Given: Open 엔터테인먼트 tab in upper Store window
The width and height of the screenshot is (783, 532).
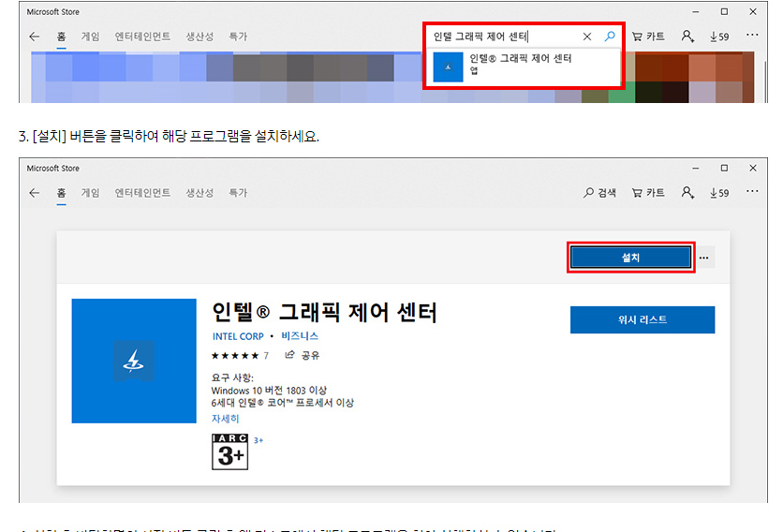Looking at the screenshot, I should [142, 37].
